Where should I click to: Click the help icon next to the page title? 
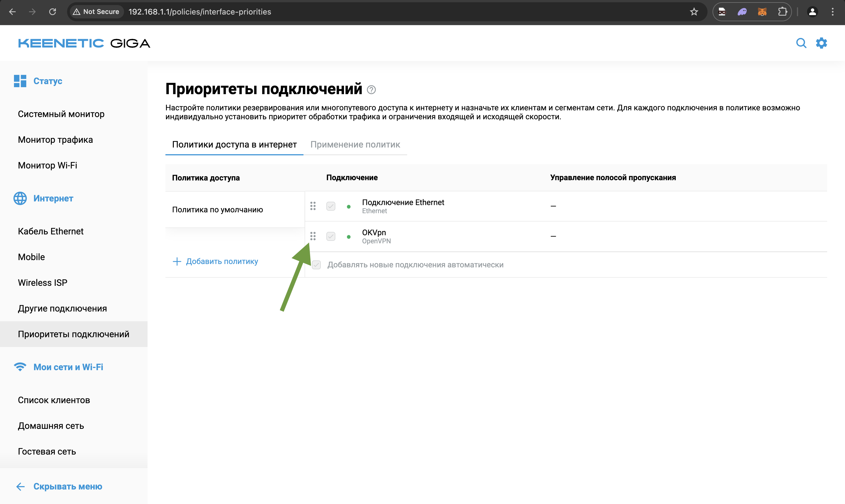pyautogui.click(x=371, y=90)
